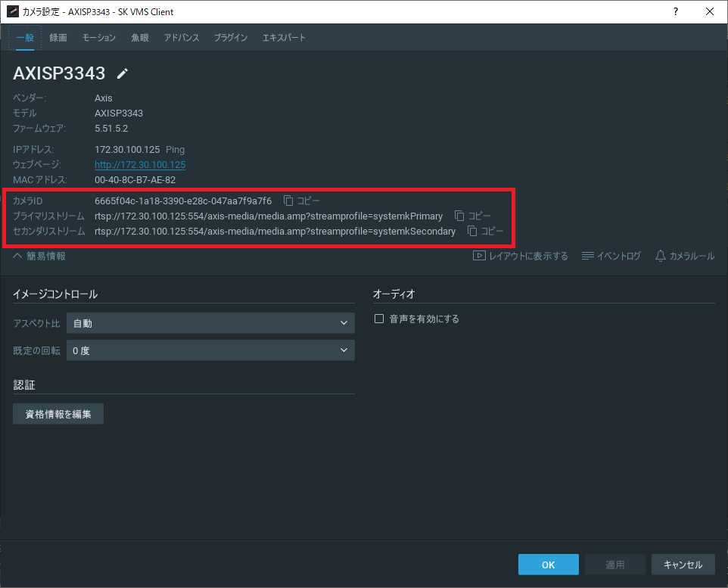Click the question mark help button
Viewport: 728px width, 588px height.
tap(676, 11)
